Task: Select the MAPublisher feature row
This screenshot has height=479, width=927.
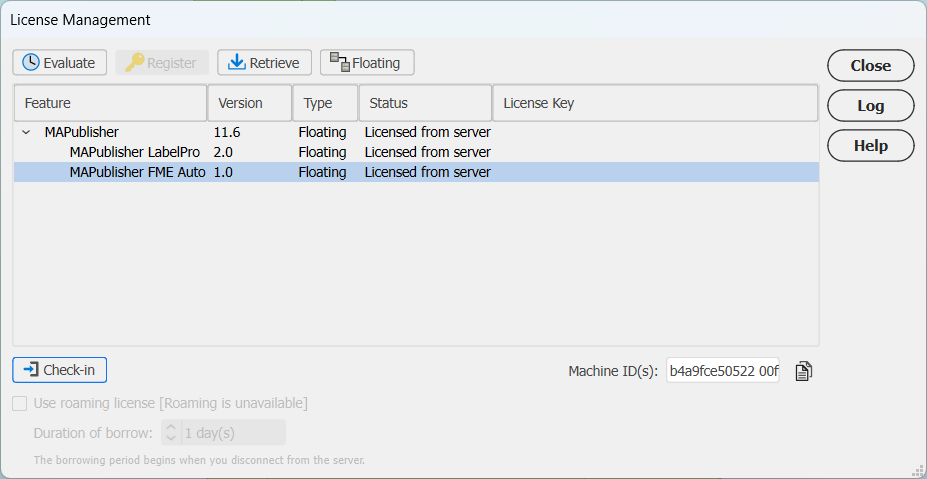Action: tap(416, 132)
